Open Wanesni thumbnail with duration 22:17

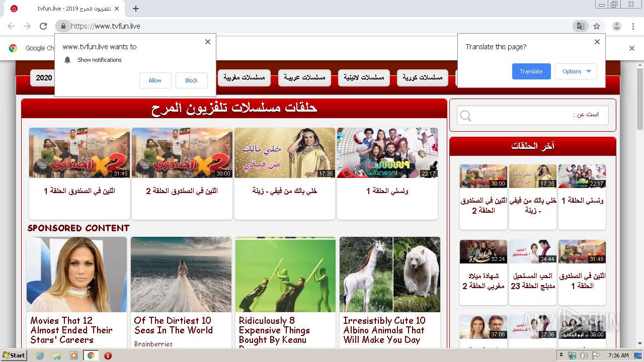(387, 153)
